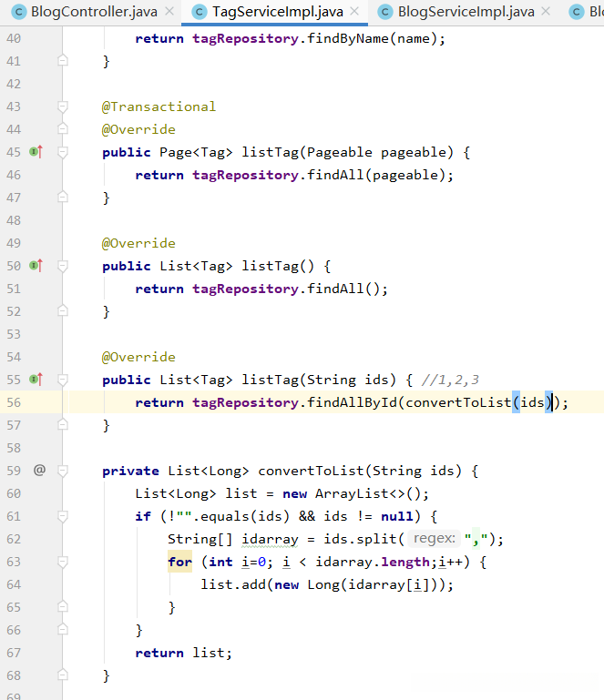Click findAllById call on line 56
This screenshot has width=604, height=700.
(352, 402)
